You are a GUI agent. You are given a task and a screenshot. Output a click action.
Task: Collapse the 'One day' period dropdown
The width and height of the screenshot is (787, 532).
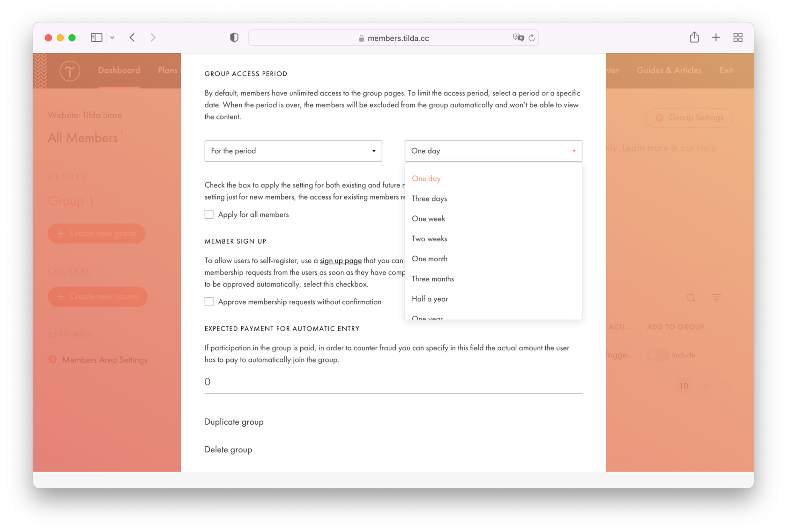(493, 151)
